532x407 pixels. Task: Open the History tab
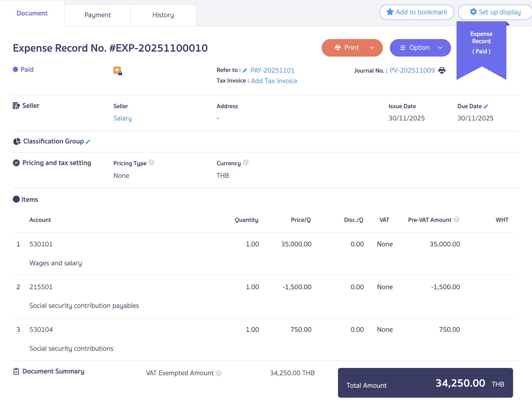coord(163,15)
